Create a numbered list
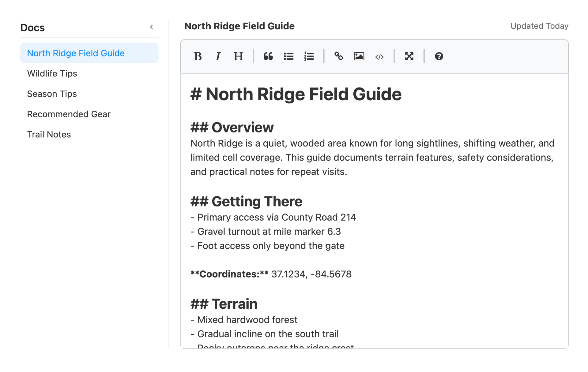 [309, 56]
